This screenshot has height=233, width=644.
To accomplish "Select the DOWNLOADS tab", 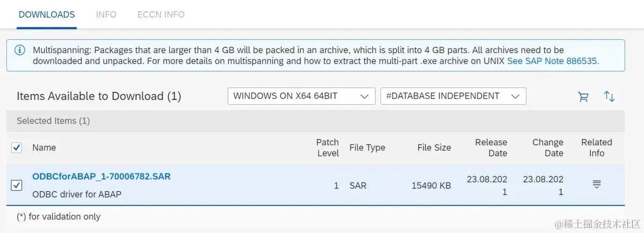I will [x=47, y=14].
